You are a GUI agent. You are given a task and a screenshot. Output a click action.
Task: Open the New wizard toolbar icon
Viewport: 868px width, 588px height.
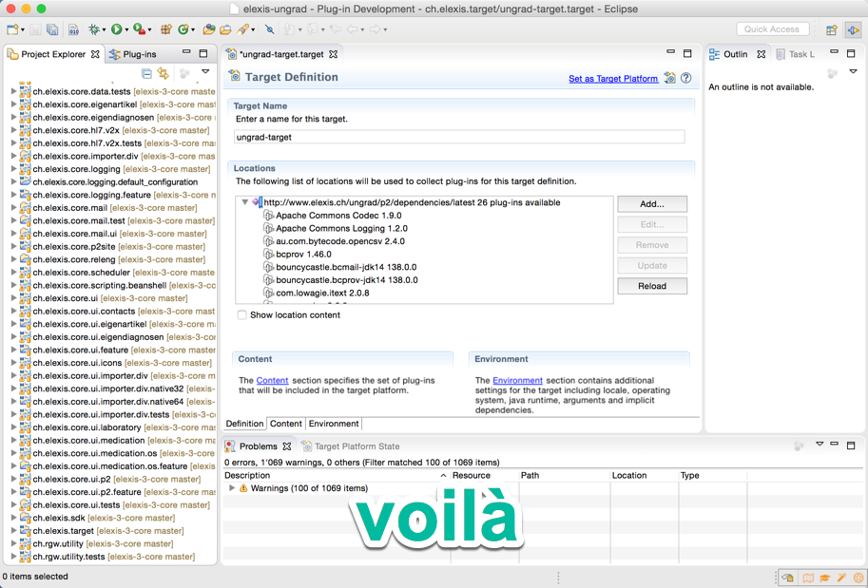(x=12, y=29)
